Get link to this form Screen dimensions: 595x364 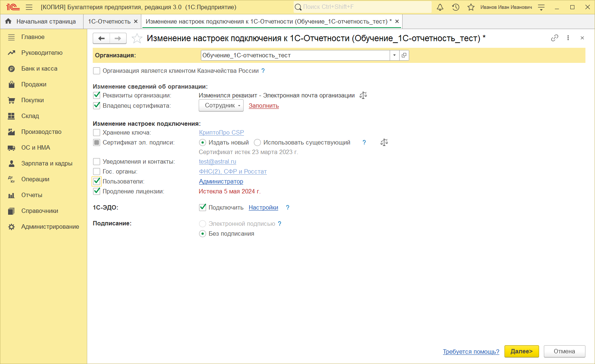tap(555, 38)
